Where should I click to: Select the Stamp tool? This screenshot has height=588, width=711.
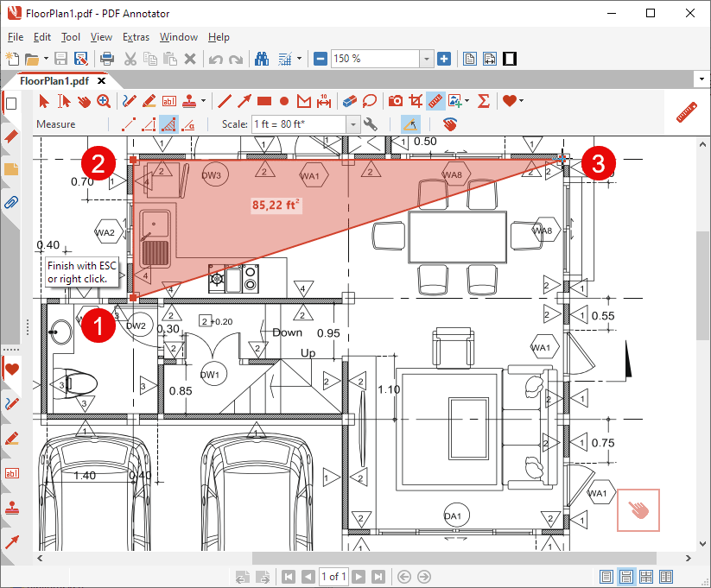191,101
